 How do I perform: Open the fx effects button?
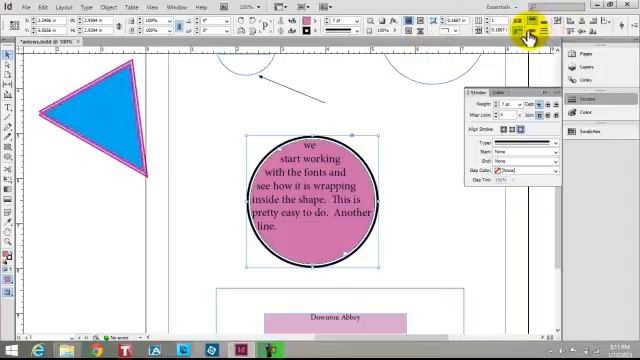[393, 20]
